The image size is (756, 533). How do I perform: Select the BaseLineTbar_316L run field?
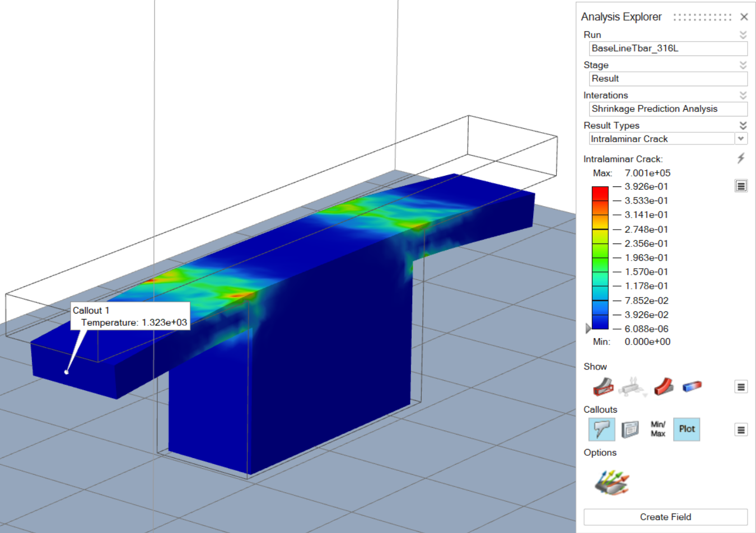pos(668,49)
